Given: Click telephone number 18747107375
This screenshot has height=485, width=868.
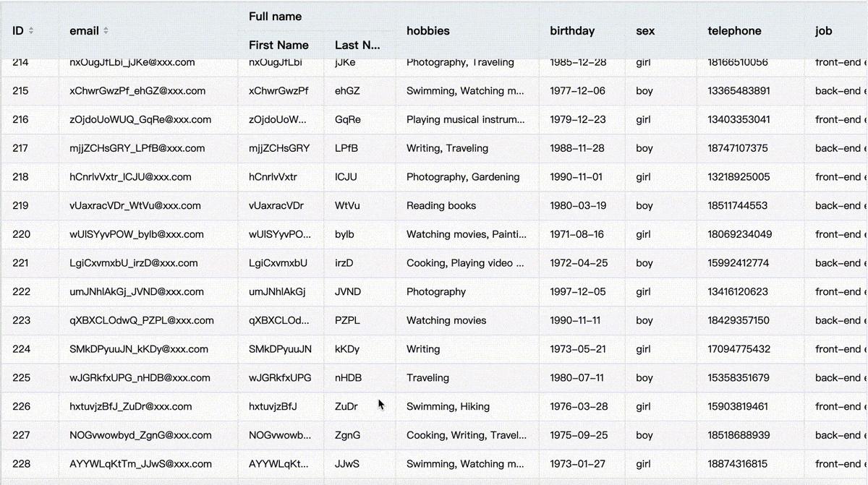Looking at the screenshot, I should pos(738,148).
